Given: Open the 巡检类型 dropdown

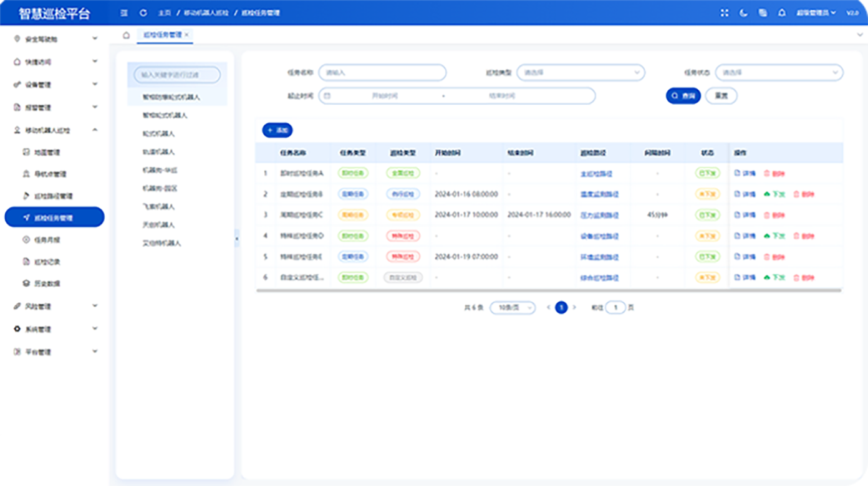Looking at the screenshot, I should tap(581, 73).
